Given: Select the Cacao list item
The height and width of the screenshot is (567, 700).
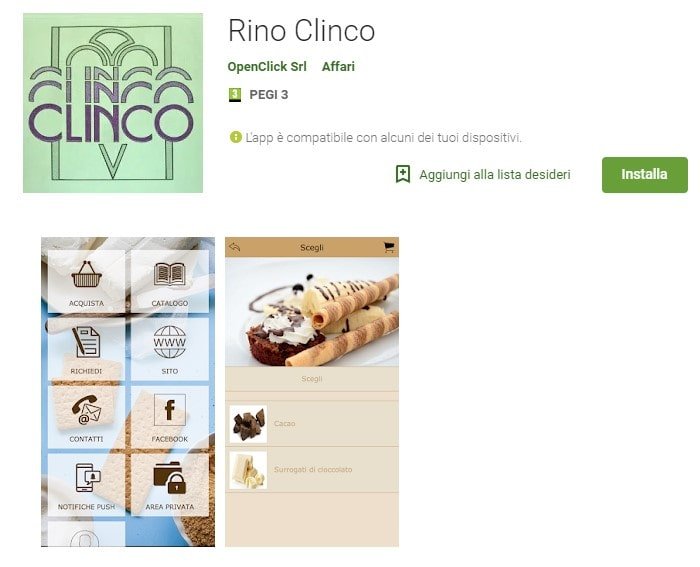Looking at the screenshot, I should (x=312, y=423).
